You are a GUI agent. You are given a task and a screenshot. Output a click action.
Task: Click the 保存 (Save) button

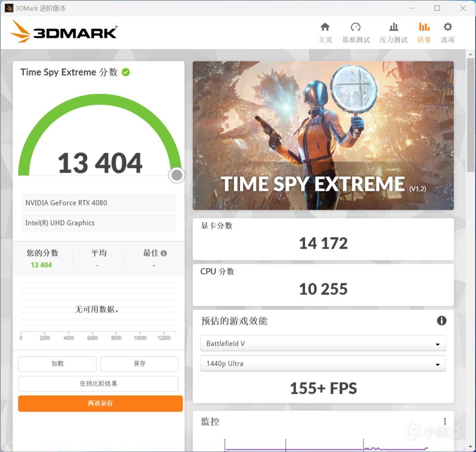pos(139,364)
